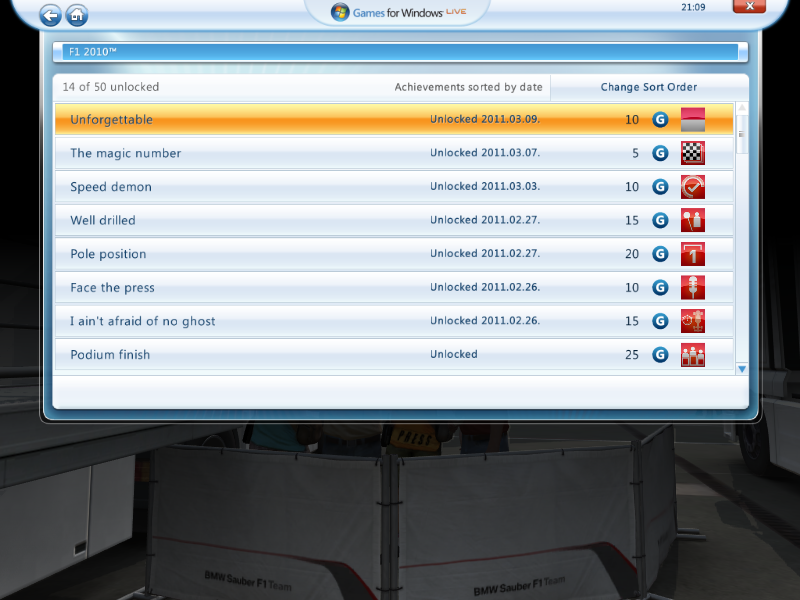Click '14 of 50 unlocked' counter
The width and height of the screenshot is (800, 600).
[111, 87]
